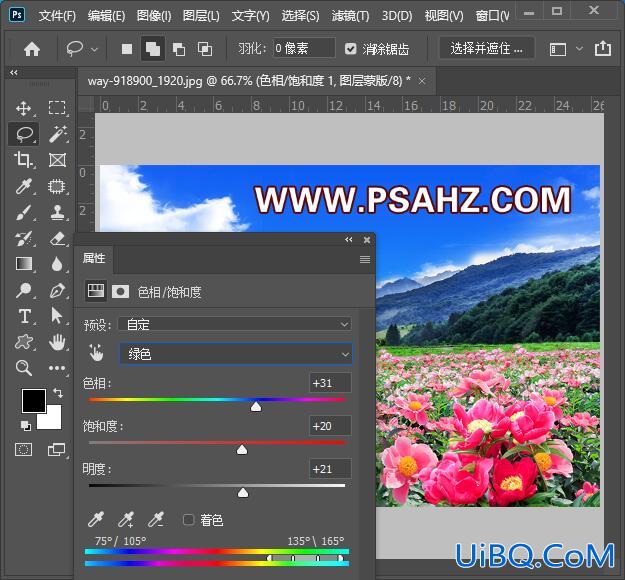This screenshot has width=625, height=580.
Task: Select the Pen tool
Action: pos(57,290)
